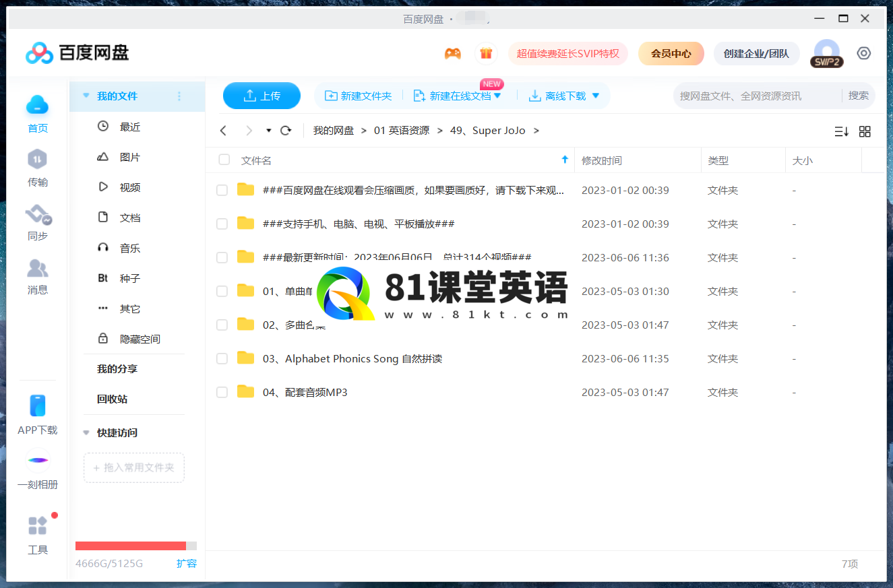Screen dimensions: 893x588
Task: Click folder icon of 03、Alphabet Phonics Song
Action: coord(246,358)
